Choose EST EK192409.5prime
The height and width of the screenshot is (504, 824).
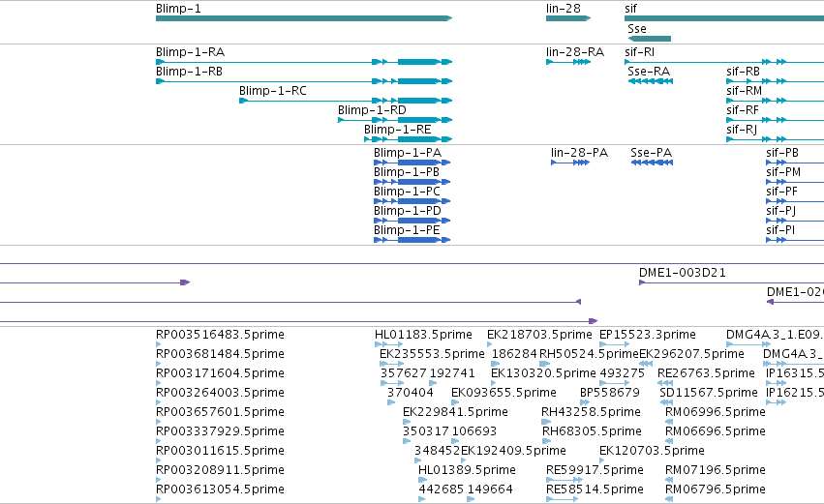tap(513, 451)
